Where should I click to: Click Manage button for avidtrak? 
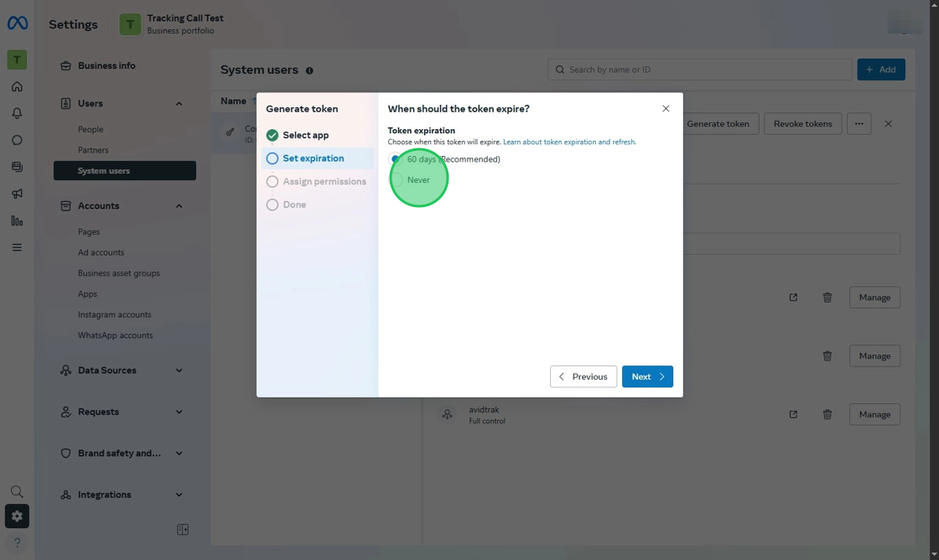point(874,414)
